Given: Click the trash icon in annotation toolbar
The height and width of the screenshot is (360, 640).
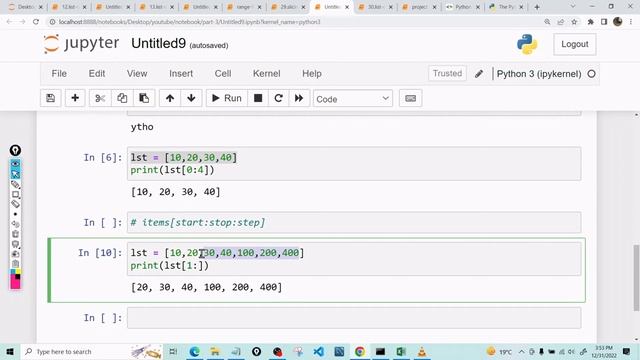Looking at the screenshot, I should point(15,234).
